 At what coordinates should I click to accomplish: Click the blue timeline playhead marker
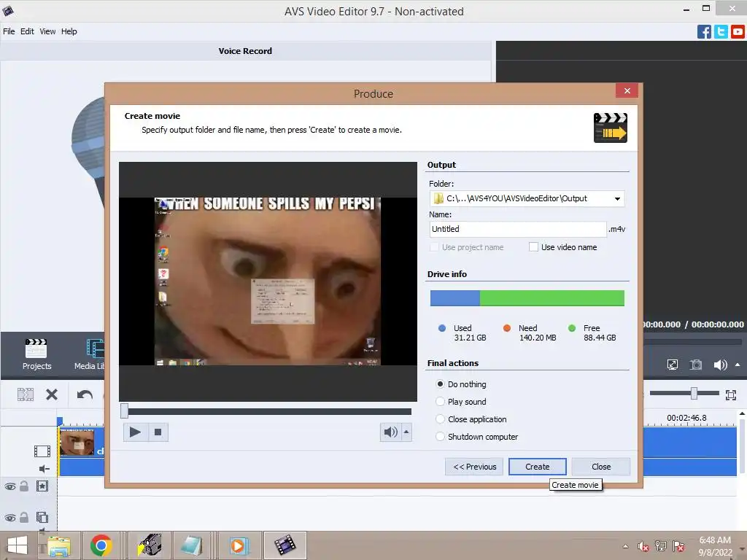pyautogui.click(x=60, y=421)
